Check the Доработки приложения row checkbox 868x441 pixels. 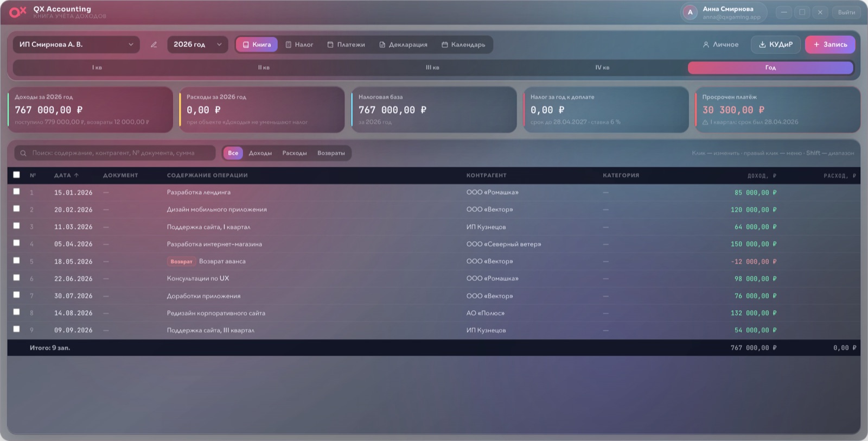(16, 294)
